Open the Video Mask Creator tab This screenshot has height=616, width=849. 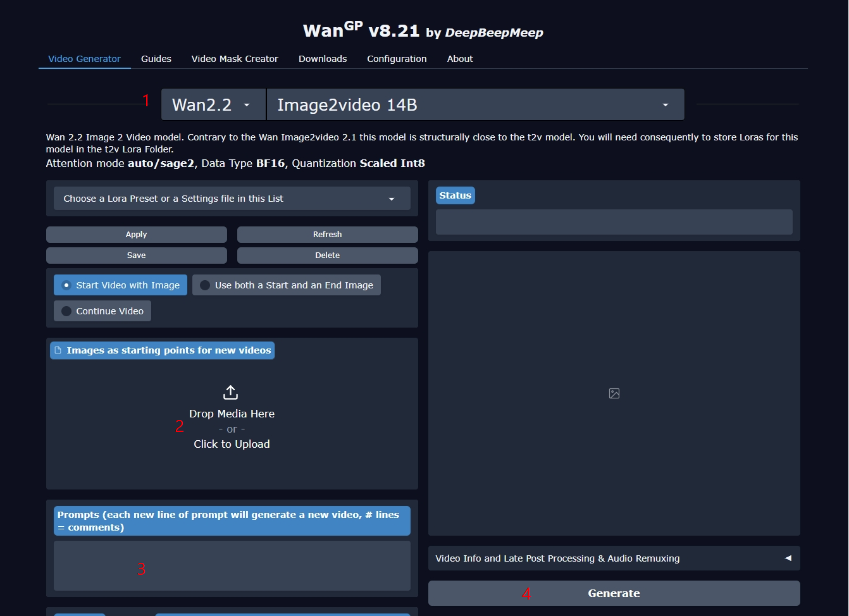(235, 59)
